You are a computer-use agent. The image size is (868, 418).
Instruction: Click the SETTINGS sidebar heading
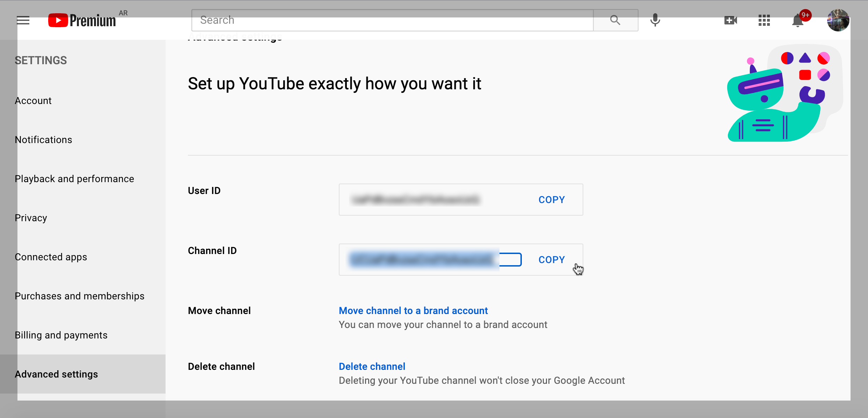[41, 60]
